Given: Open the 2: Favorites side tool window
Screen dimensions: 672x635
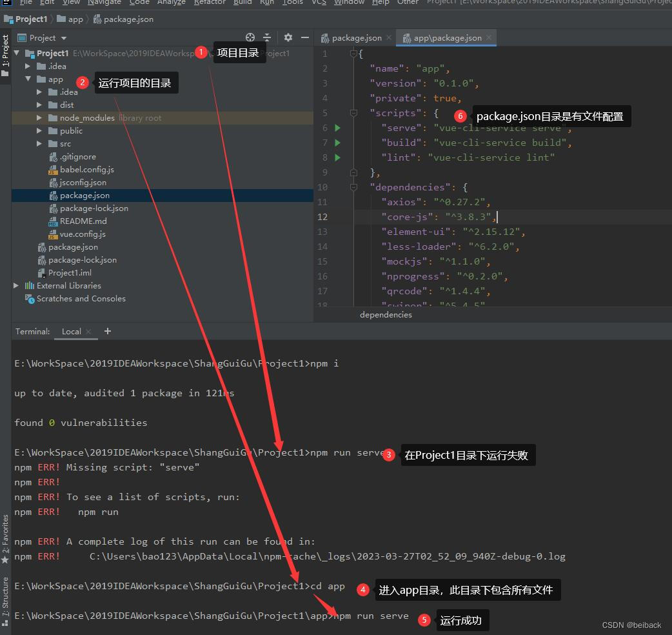Looking at the screenshot, I should [x=5, y=539].
